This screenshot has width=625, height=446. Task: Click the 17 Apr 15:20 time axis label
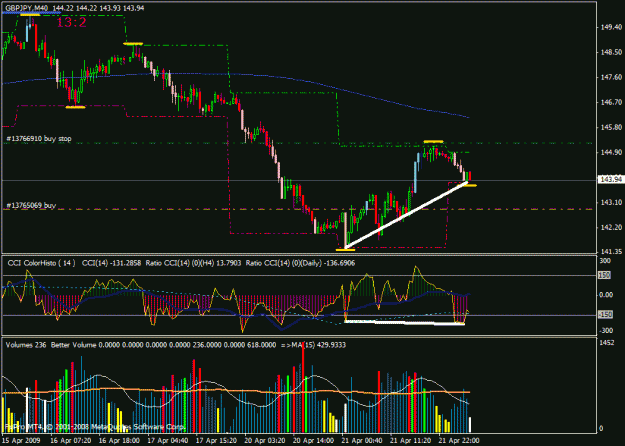pyautogui.click(x=214, y=440)
